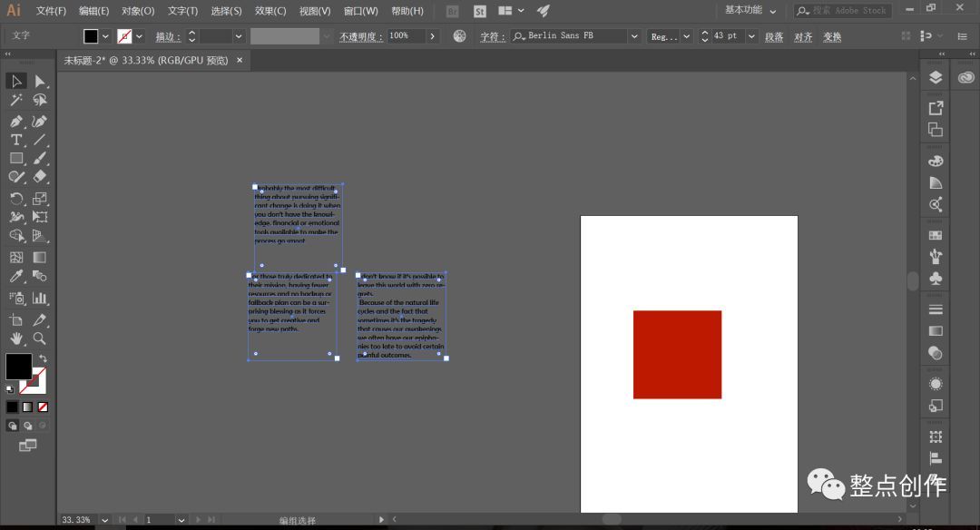The width and height of the screenshot is (980, 530).
Task: Select the Blend tool
Action: click(39, 276)
